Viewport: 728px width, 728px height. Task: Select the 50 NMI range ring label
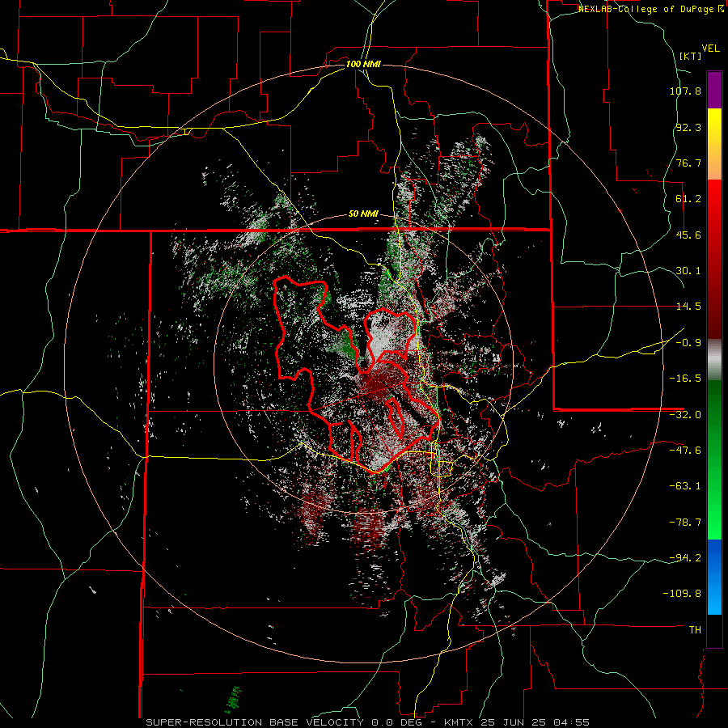coord(363,214)
